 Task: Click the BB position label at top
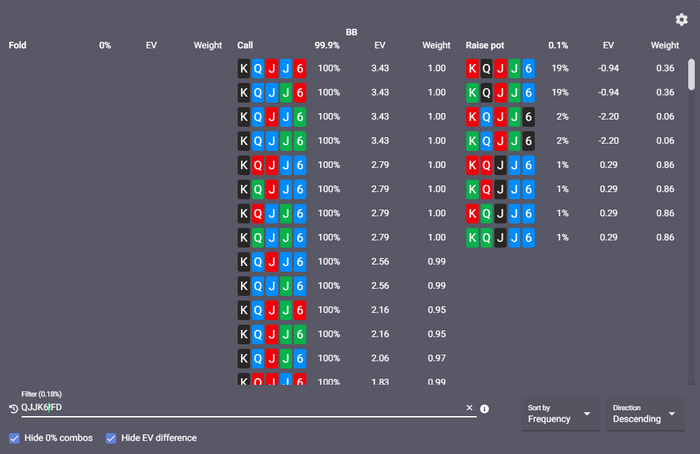[x=351, y=32]
